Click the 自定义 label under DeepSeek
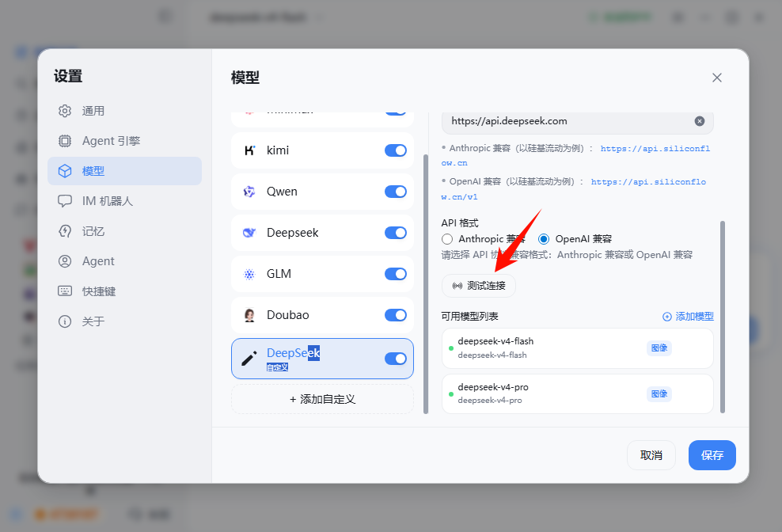782x532 pixels. 277,367
